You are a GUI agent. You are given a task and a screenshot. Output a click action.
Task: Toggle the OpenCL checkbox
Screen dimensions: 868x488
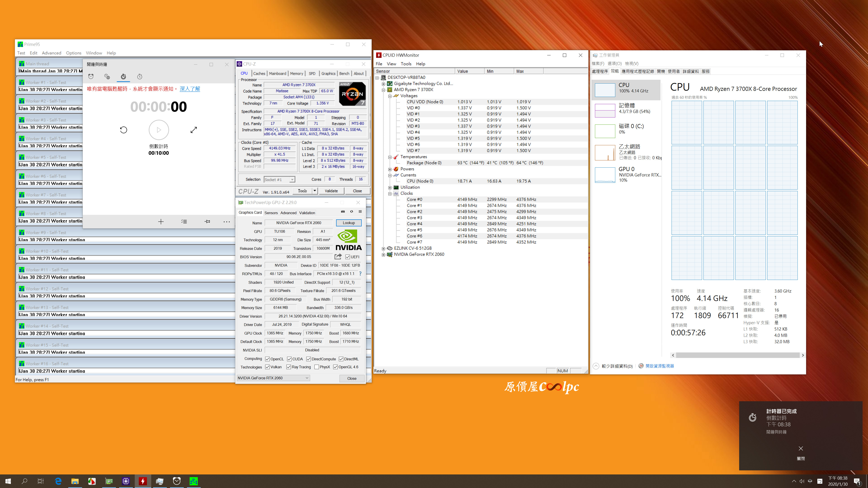[x=267, y=359]
